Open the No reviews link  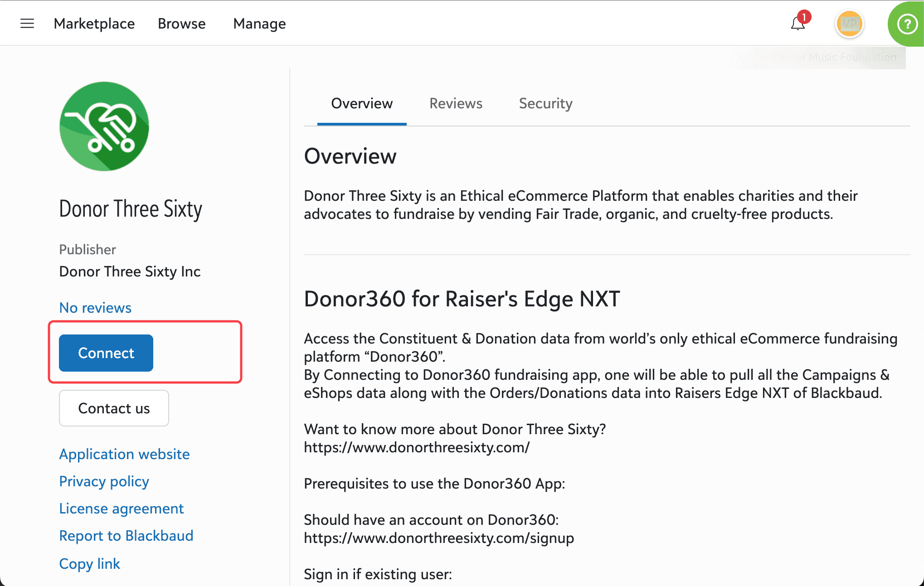tap(95, 308)
